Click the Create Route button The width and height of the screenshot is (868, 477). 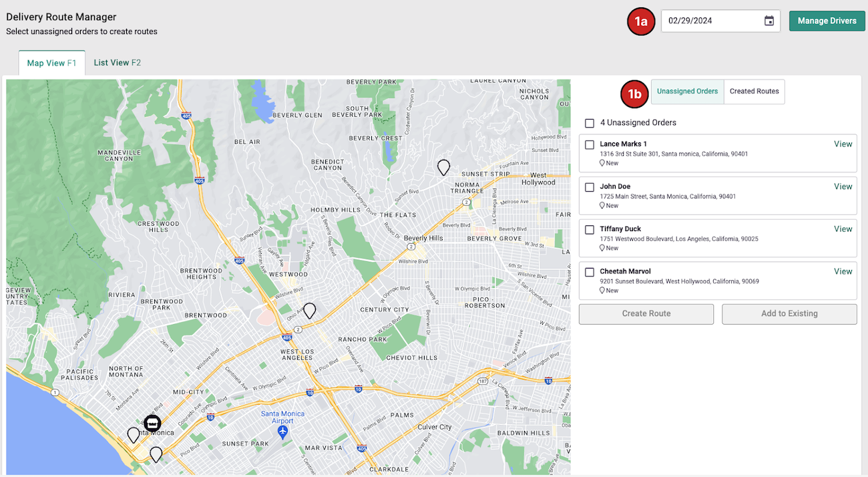click(646, 314)
